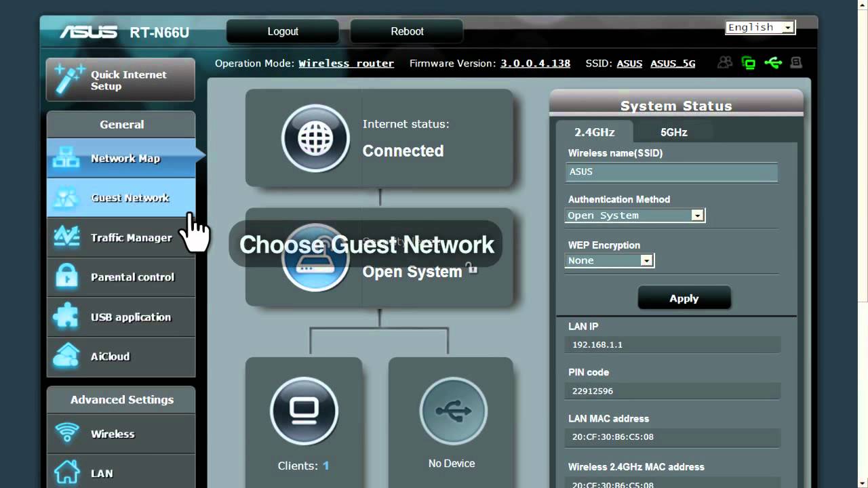The height and width of the screenshot is (488, 868).
Task: Click the printer status icon in header
Action: pos(796,63)
